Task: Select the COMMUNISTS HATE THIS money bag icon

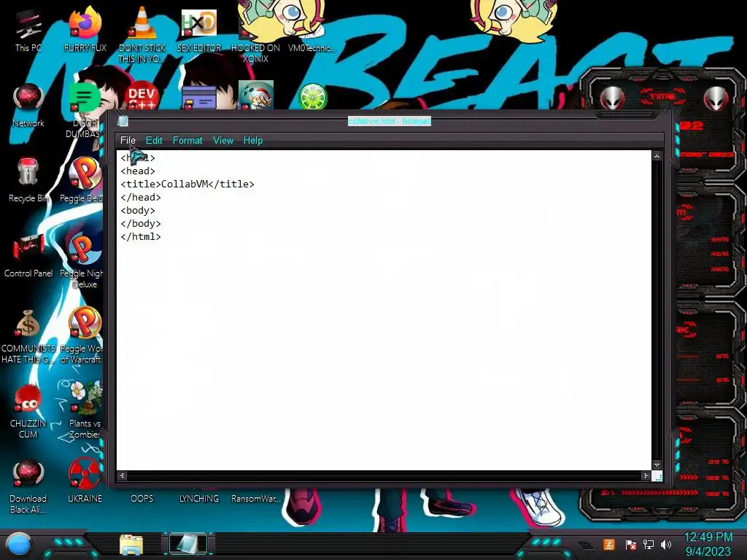Action: [x=28, y=336]
